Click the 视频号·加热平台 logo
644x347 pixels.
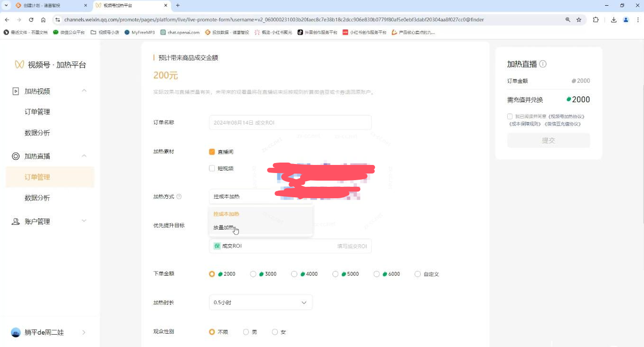pos(50,65)
